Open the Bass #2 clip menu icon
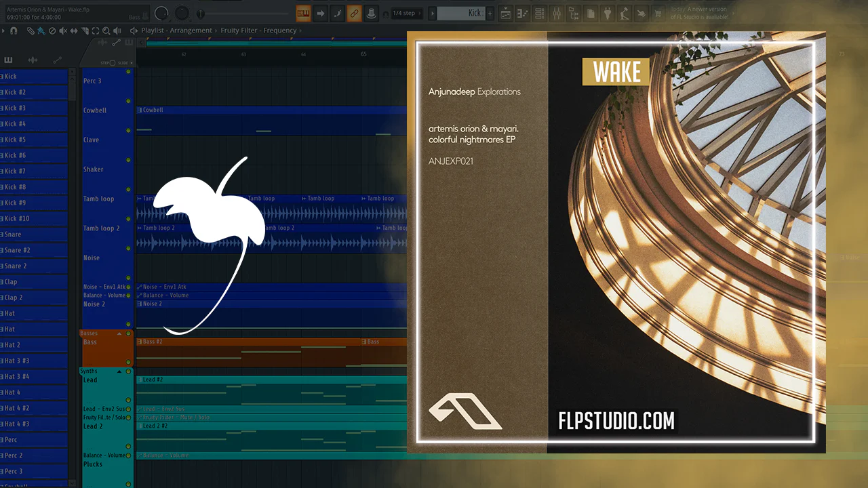 pyautogui.click(x=140, y=342)
